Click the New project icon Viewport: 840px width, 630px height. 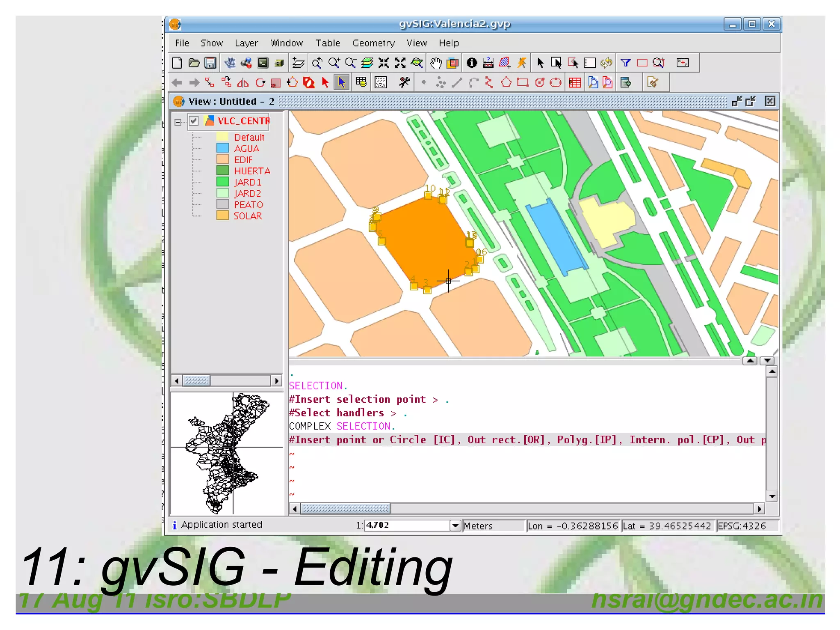[x=177, y=63]
